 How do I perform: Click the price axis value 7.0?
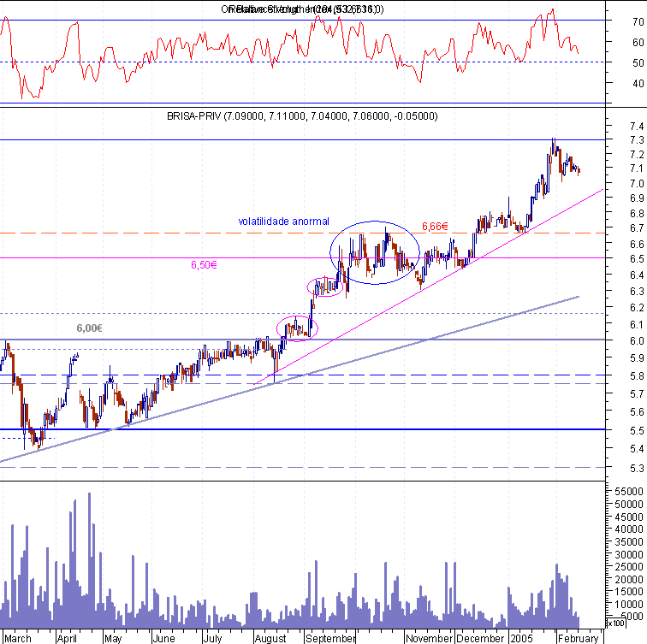637,184
